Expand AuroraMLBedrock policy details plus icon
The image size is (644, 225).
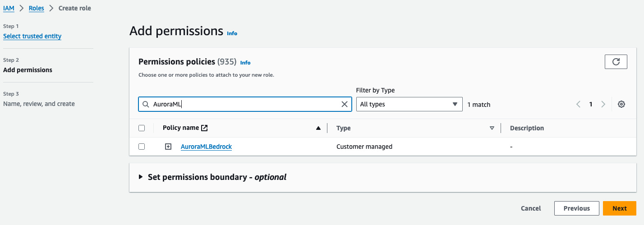(168, 147)
